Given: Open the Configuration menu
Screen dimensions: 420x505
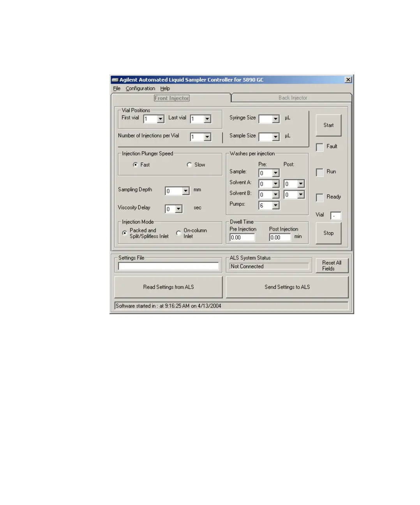Looking at the screenshot, I should tap(140, 88).
